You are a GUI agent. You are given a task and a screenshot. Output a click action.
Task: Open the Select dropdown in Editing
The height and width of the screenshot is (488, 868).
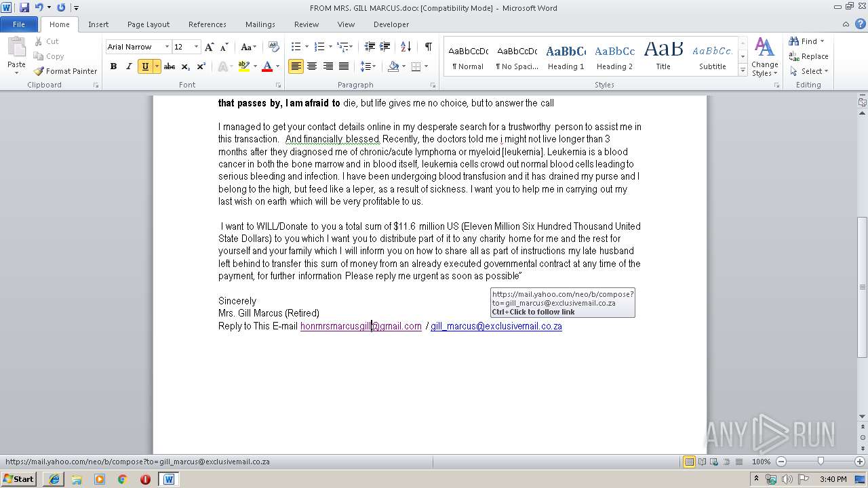808,71
